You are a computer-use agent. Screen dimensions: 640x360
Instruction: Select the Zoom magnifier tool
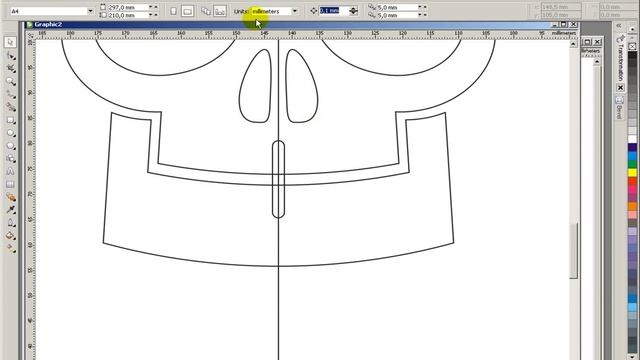click(x=11, y=81)
